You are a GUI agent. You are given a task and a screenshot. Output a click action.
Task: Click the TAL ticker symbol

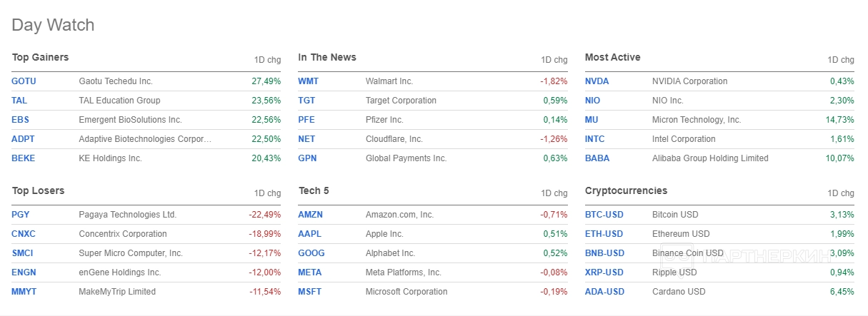tap(19, 101)
